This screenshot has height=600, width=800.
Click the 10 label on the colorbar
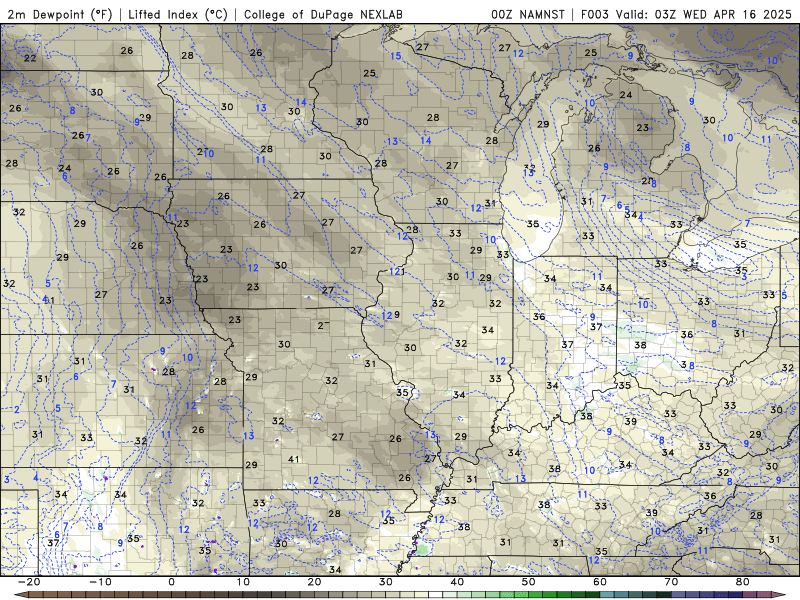pyautogui.click(x=243, y=582)
